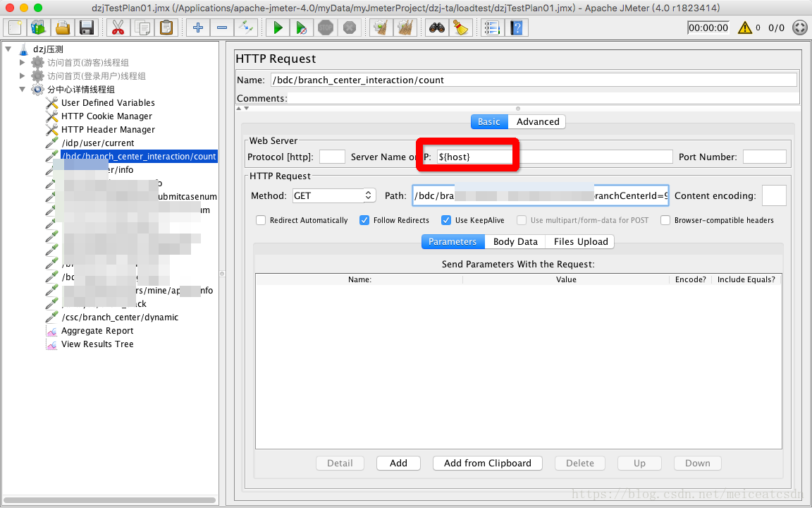Click the Delete parameter button

coord(579,463)
